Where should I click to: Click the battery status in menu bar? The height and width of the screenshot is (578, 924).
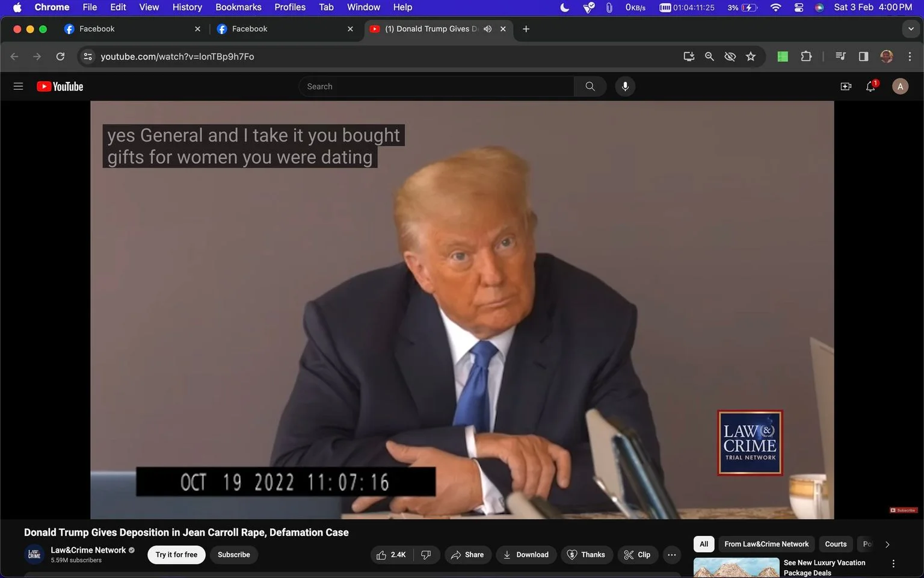[x=743, y=7]
